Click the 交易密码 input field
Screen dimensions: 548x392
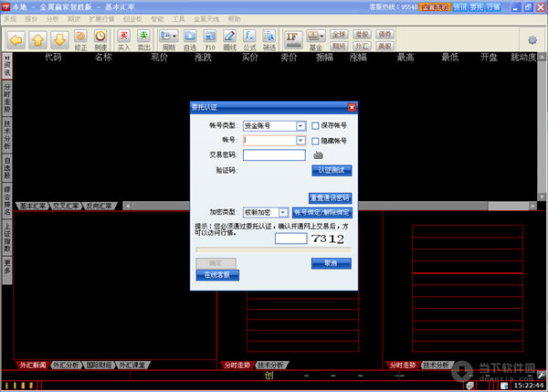(x=274, y=155)
